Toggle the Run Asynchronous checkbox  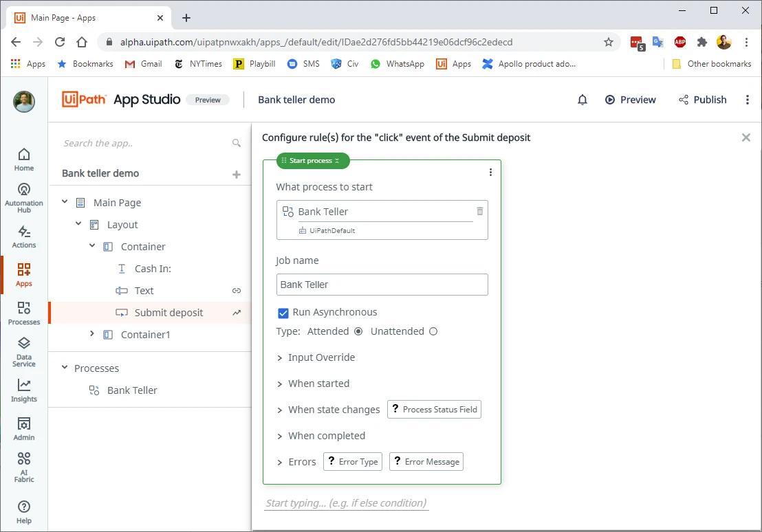283,313
